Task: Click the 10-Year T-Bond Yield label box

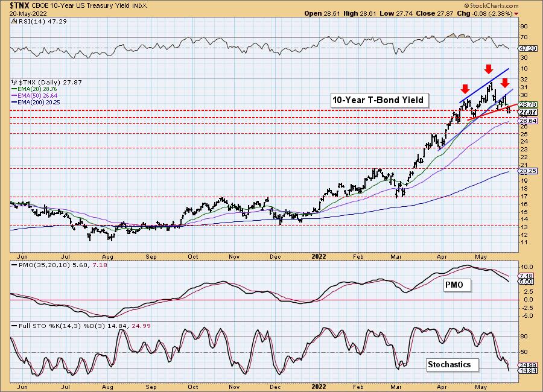Action: point(378,100)
